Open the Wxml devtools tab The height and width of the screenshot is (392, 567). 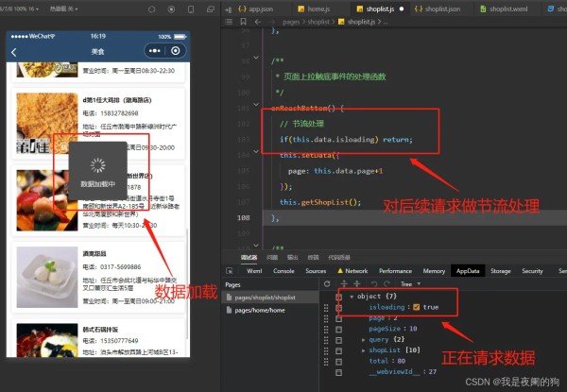coord(254,270)
